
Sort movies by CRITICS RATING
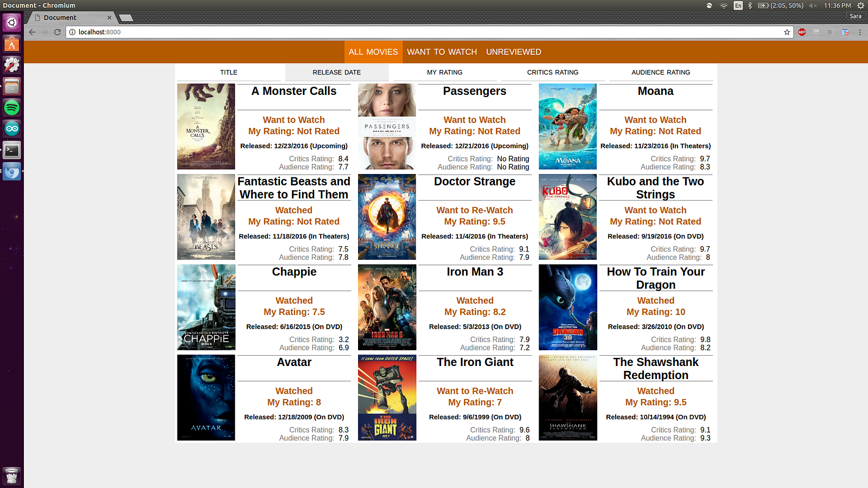[553, 73]
